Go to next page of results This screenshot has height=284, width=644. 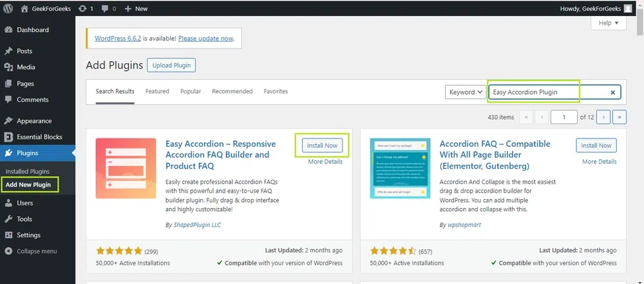coord(603,117)
